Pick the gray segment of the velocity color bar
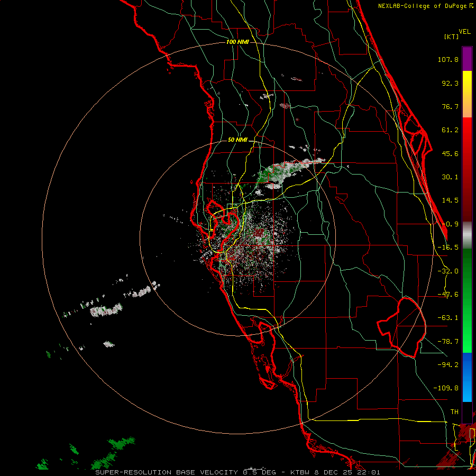The width and height of the screenshot is (476, 476). pyautogui.click(x=467, y=235)
